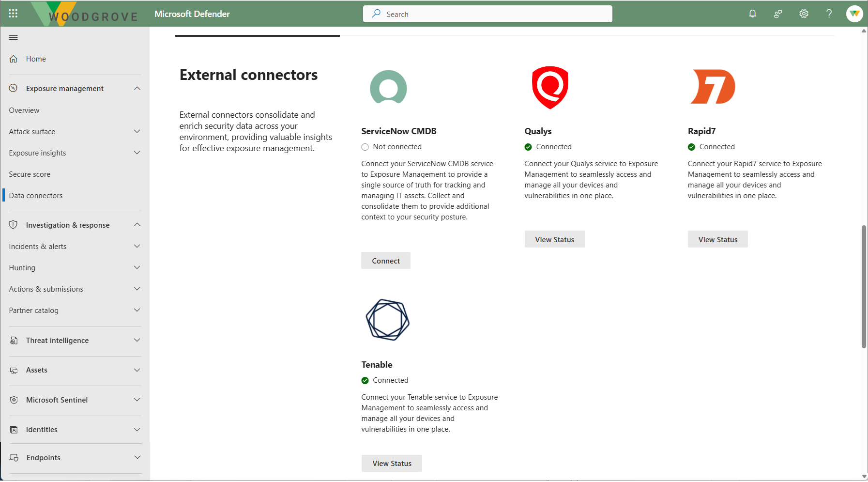Collapse the Exposure management section
The image size is (868, 482).
[137, 88]
